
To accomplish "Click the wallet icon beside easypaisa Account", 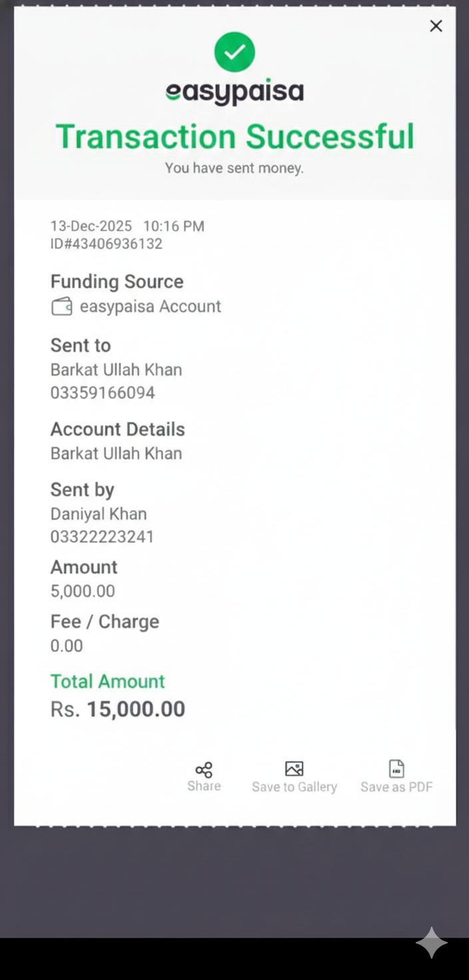I will pos(61,307).
